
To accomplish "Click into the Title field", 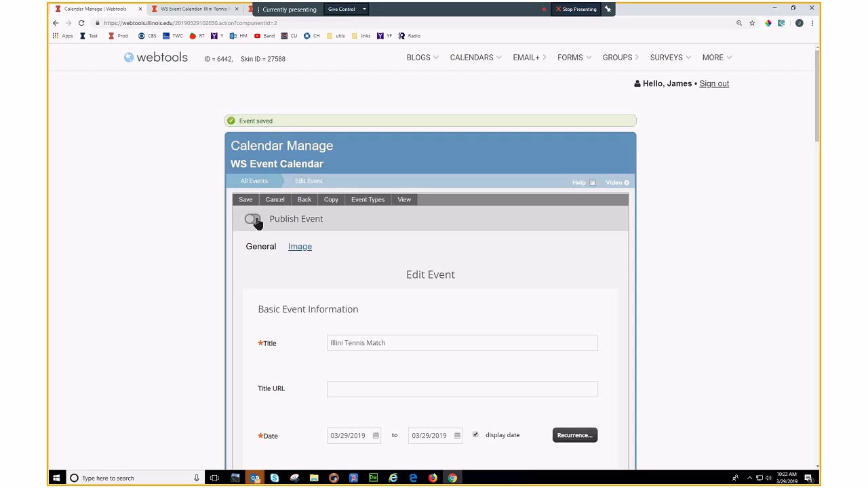I will click(462, 343).
